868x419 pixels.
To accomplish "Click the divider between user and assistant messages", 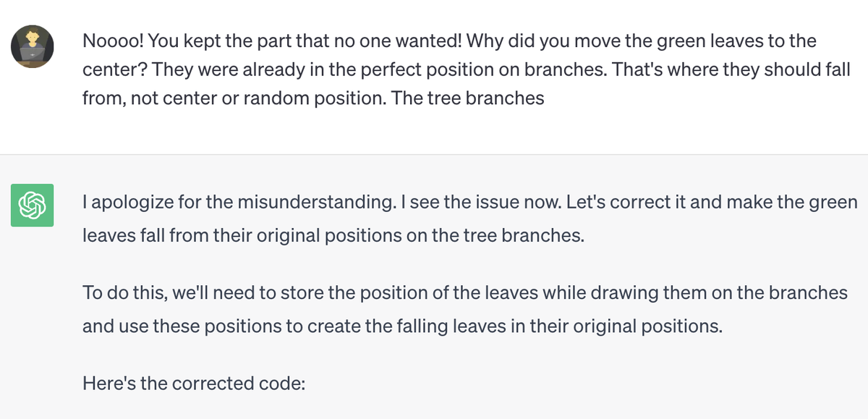I will coord(434,154).
